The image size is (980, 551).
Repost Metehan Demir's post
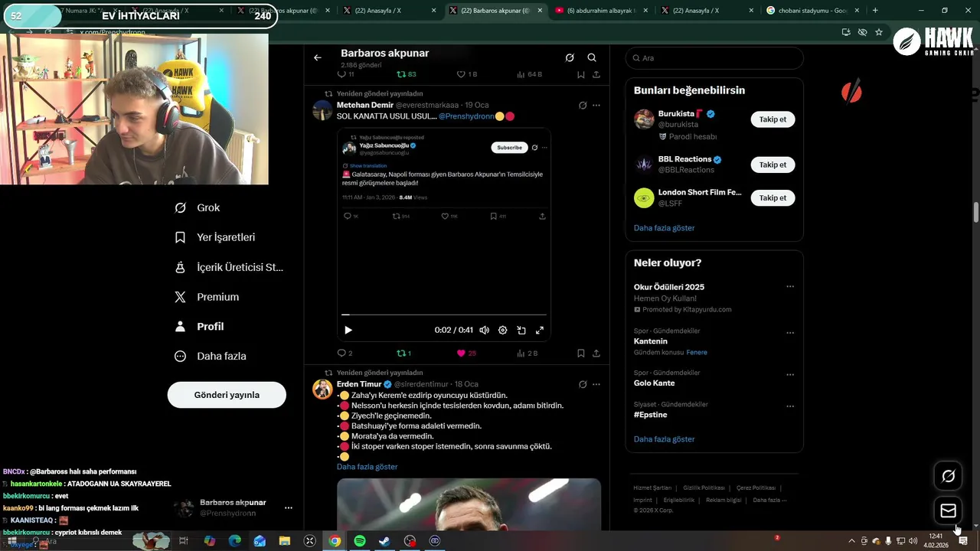coord(403,353)
